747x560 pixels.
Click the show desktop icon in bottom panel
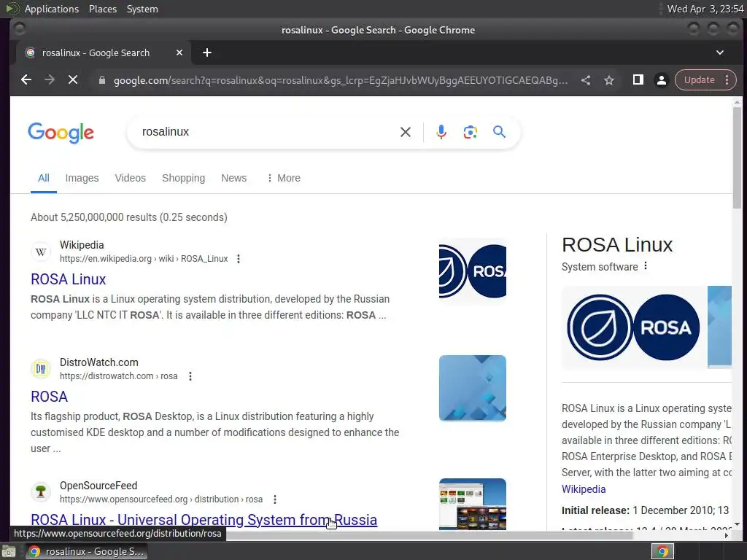[9, 551]
